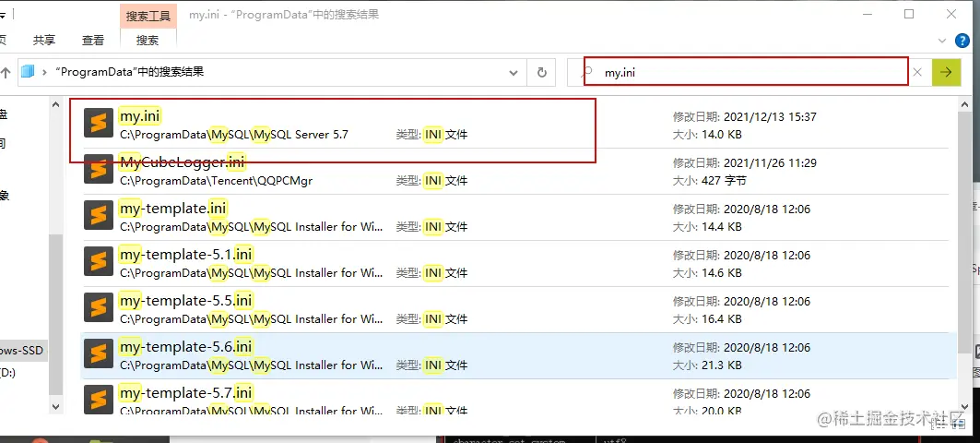The height and width of the screenshot is (443, 980).
Task: Open the 查看 ribbon tab
Action: 93,40
